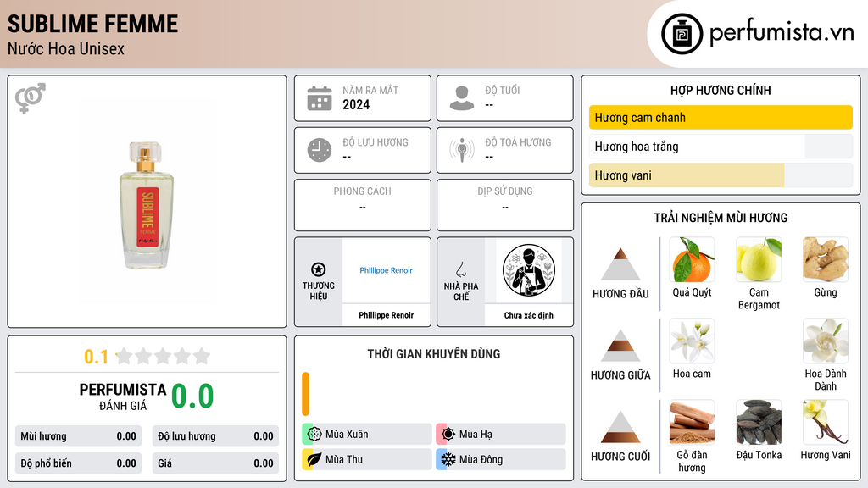This screenshot has width=868, height=488.
Task: Click the Sublime Femme perfume bottle image
Action: tap(147, 205)
